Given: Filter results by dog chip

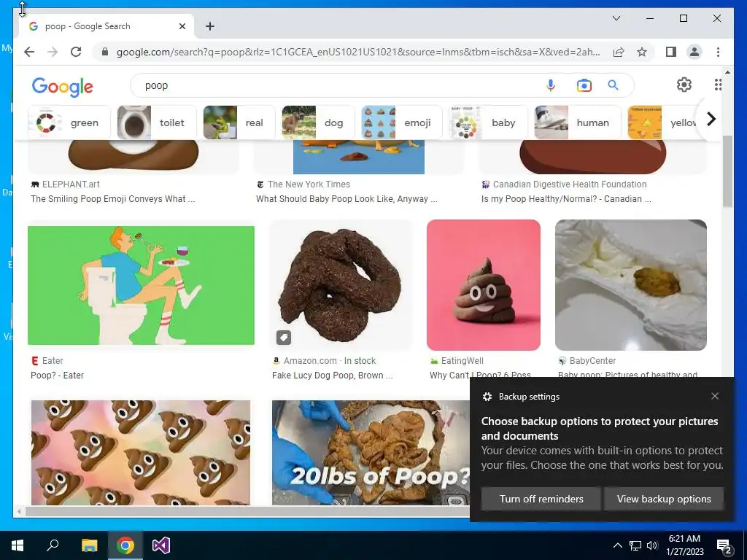Looking at the screenshot, I should pyautogui.click(x=318, y=122).
